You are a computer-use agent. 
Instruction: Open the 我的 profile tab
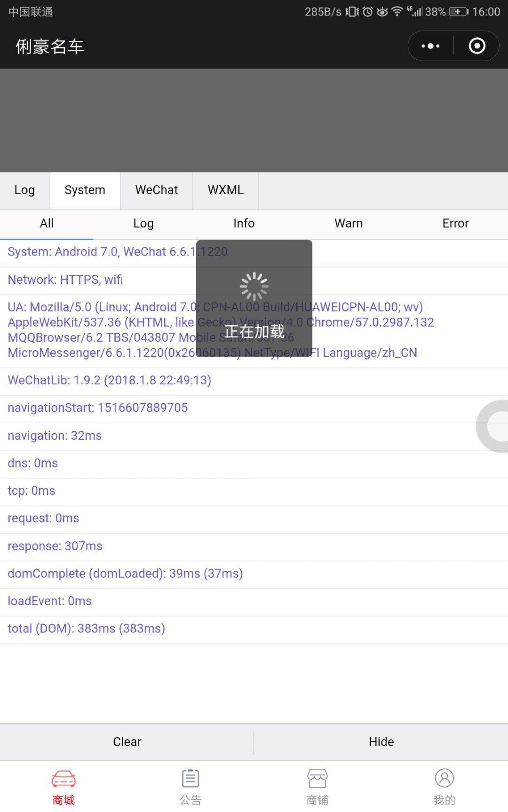pyautogui.click(x=444, y=787)
